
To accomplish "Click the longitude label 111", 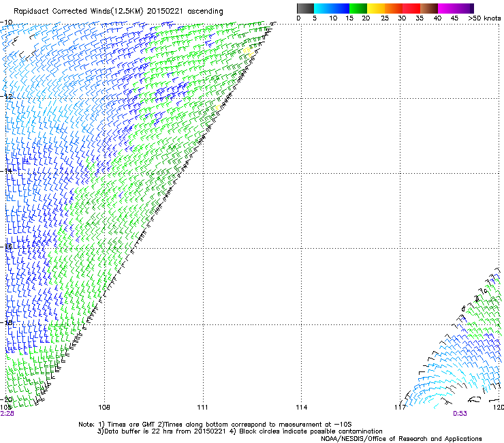I will tap(202, 408).
